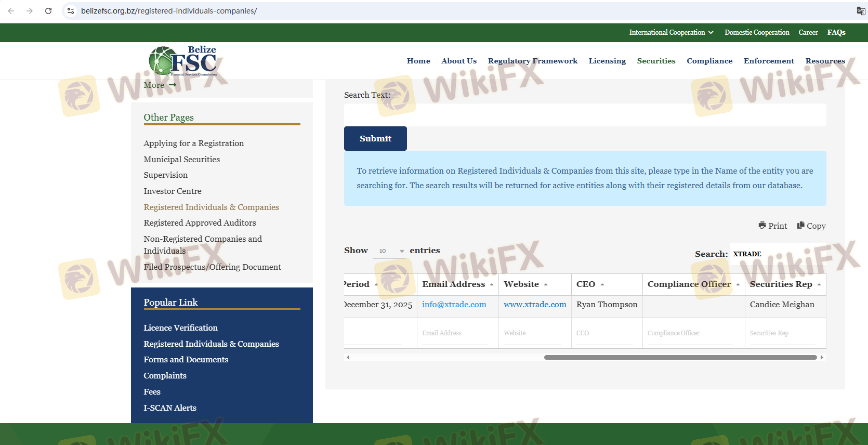
Task: Click the Belize FSC logo
Action: (x=183, y=62)
